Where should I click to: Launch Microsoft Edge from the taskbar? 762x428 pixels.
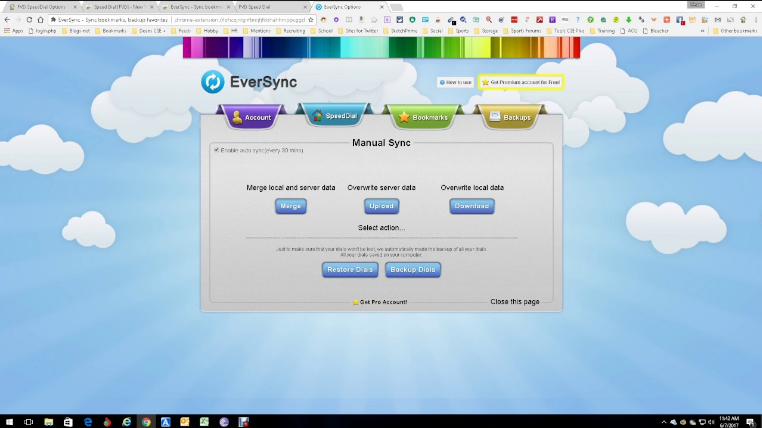click(87, 422)
